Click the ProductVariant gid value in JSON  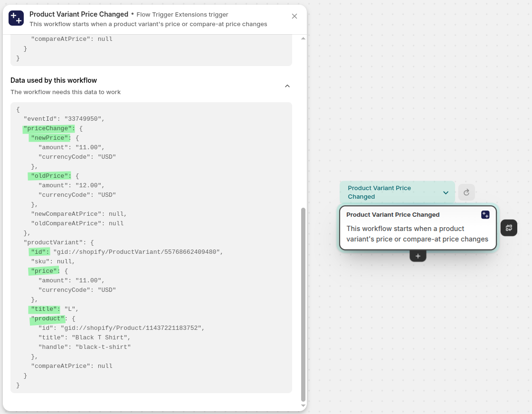(138, 252)
